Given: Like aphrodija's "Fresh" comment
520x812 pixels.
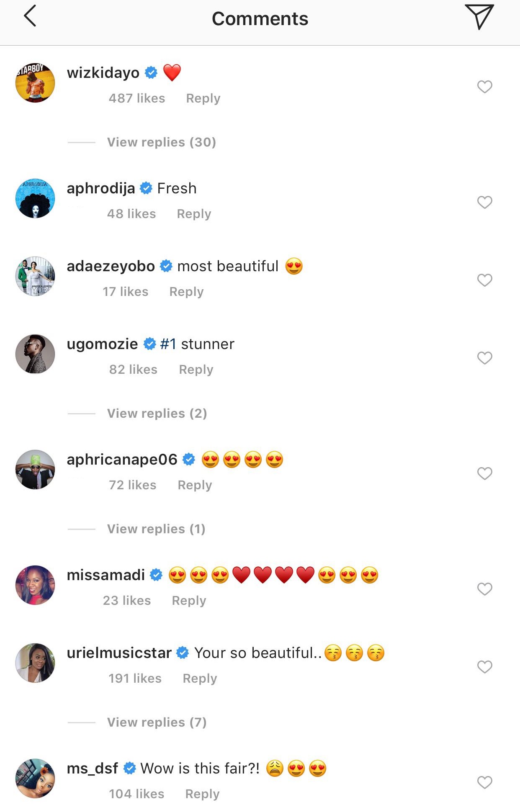Looking at the screenshot, I should coord(484,202).
